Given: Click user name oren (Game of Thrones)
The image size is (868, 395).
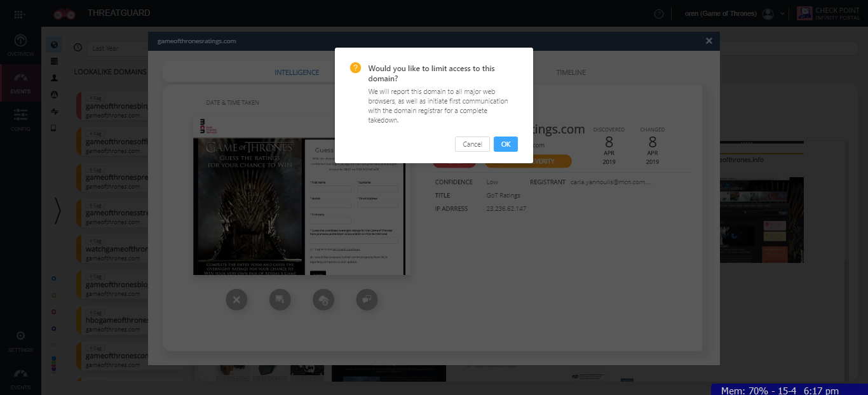Looking at the screenshot, I should (x=721, y=13).
